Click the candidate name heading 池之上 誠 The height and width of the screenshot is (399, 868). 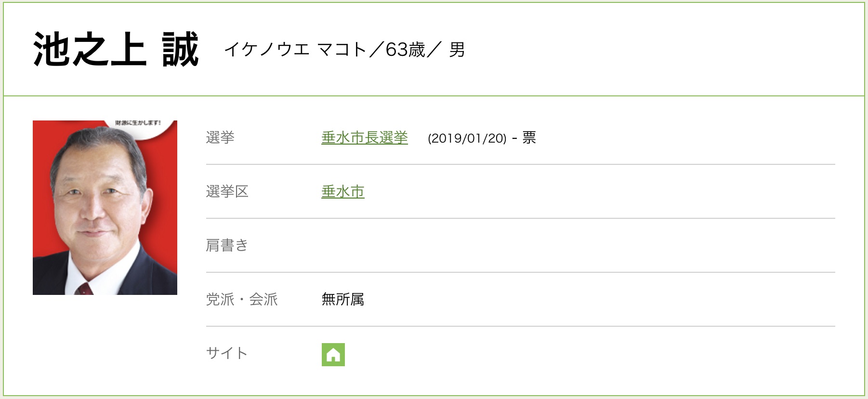[x=116, y=50]
